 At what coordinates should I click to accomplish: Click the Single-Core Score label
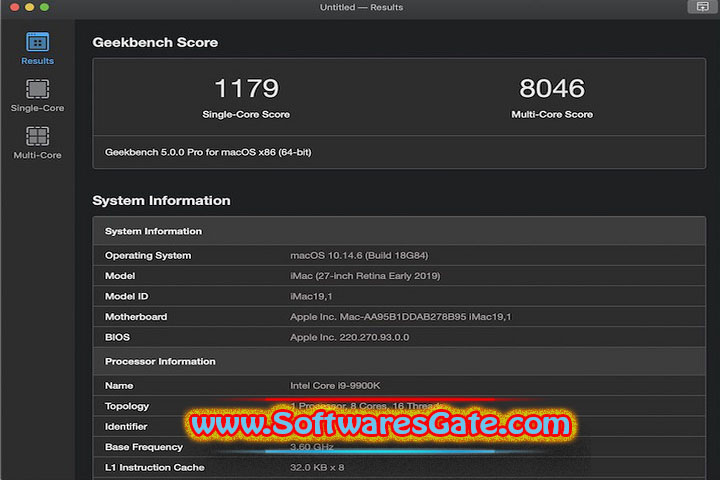click(x=246, y=114)
